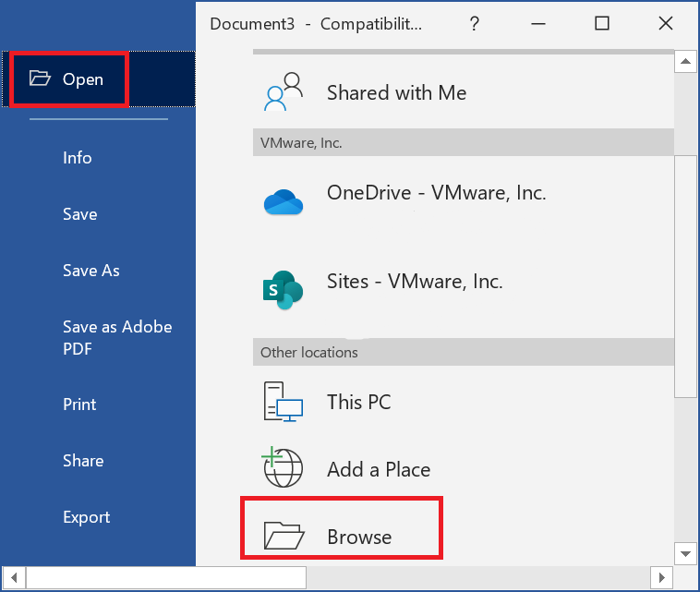Minimize the Word window
Viewport: 700px width, 592px height.
pyautogui.click(x=538, y=23)
